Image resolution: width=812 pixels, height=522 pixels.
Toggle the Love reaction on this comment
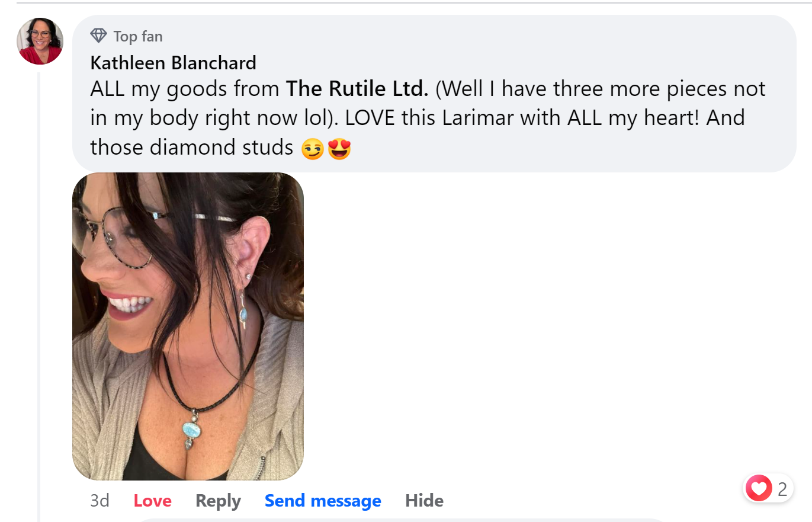click(152, 501)
